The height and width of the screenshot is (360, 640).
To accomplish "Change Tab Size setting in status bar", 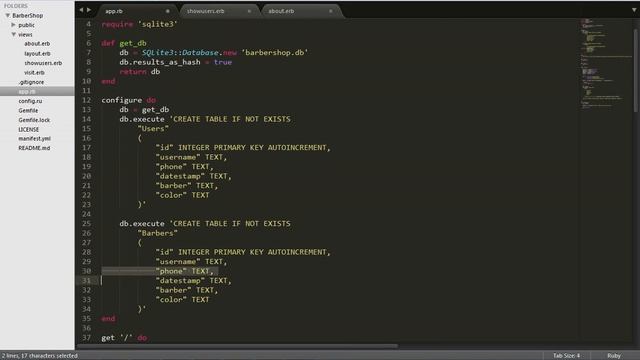I will pyautogui.click(x=567, y=356).
